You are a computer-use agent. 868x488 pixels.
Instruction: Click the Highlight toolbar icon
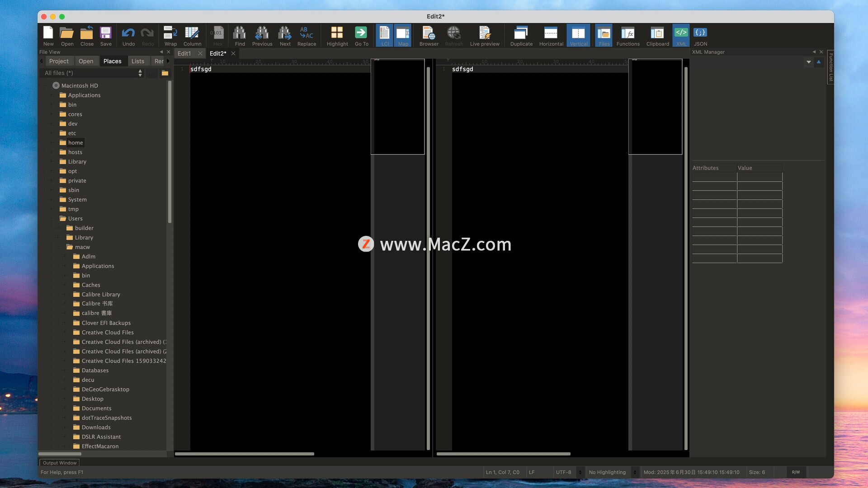(x=337, y=36)
